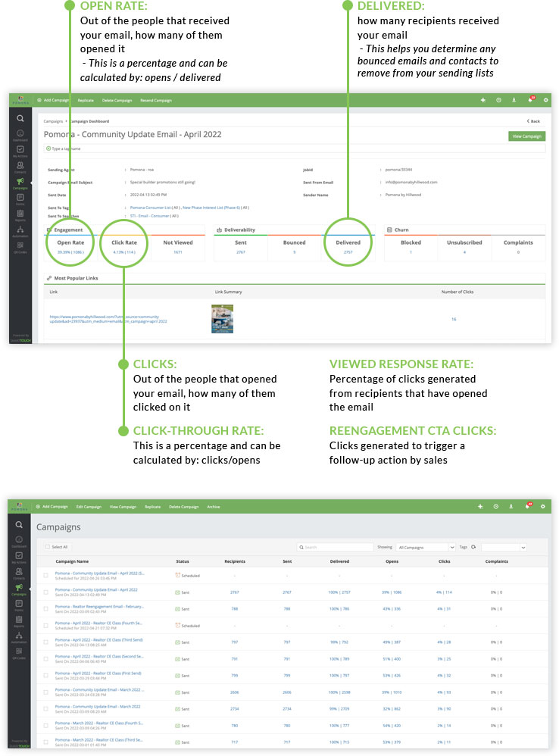Check row Realtor Reengagement Email - February

[45, 609]
